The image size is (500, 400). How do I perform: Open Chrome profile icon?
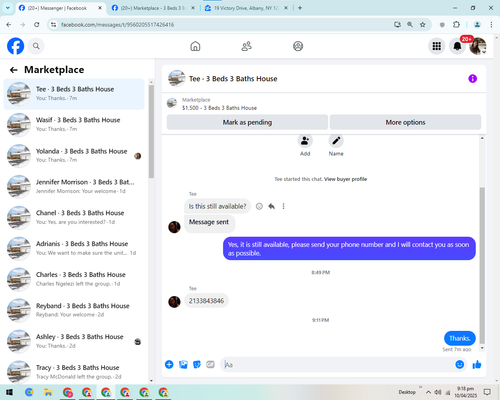coord(477,25)
